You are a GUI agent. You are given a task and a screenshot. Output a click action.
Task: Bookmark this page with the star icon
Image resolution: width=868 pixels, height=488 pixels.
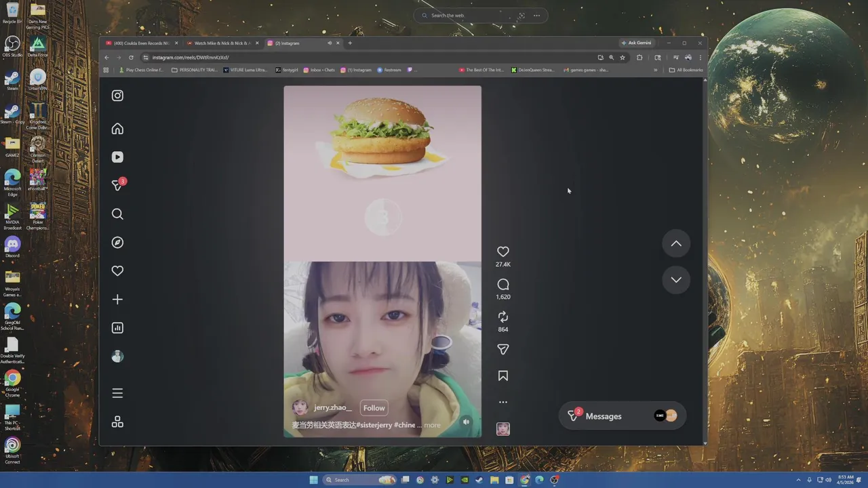[623, 58]
